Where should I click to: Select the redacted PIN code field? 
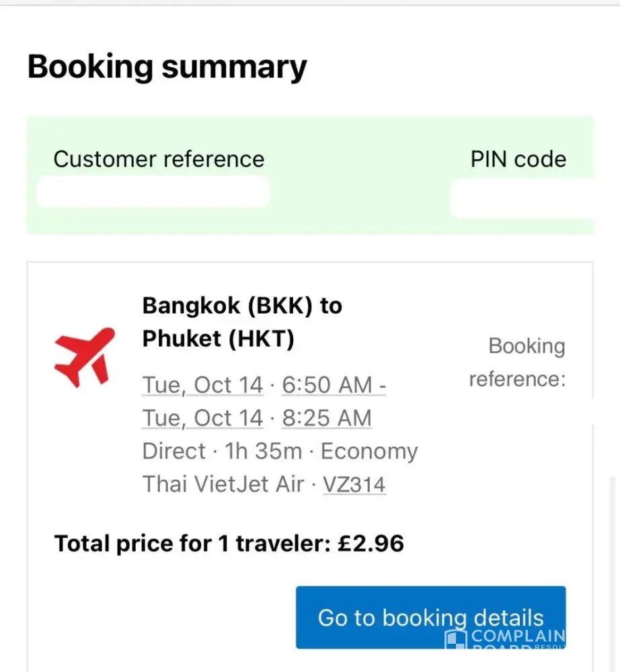[x=522, y=199]
